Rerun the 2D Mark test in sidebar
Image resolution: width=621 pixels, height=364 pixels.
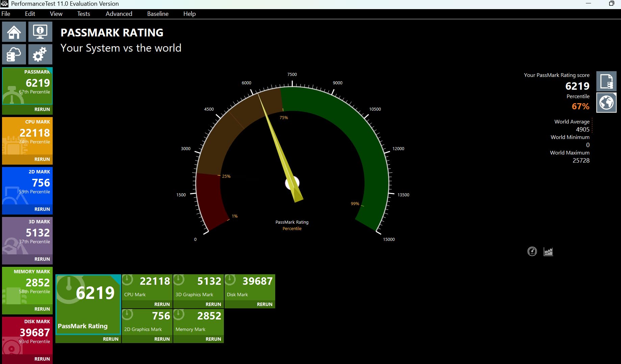[27, 209]
